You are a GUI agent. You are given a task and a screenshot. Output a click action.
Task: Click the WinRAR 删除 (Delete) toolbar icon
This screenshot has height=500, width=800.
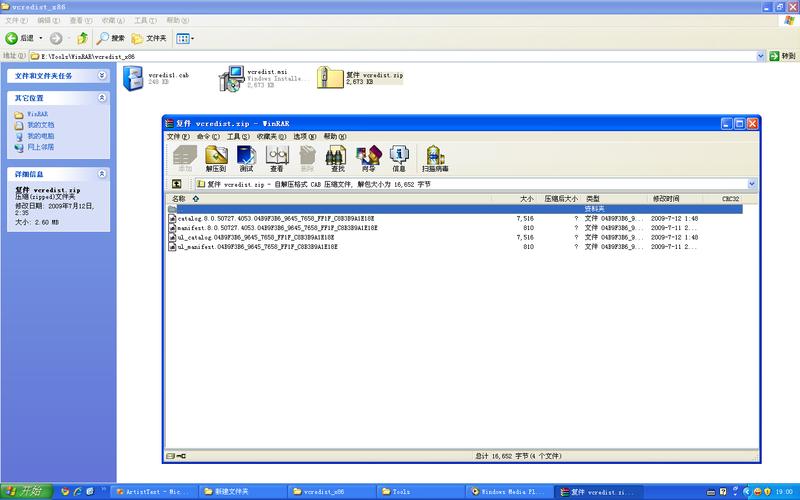click(x=307, y=159)
